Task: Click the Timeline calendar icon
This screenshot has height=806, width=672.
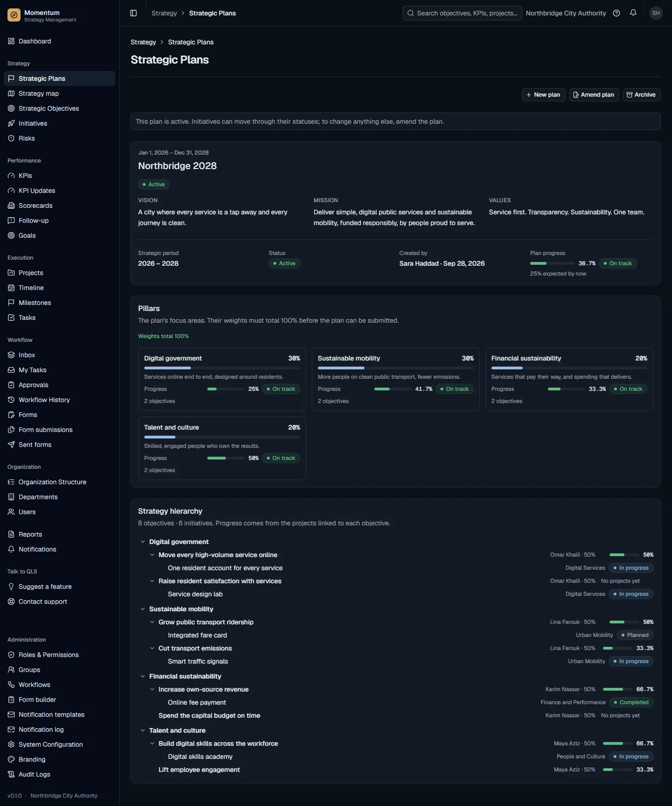Action: tap(11, 288)
